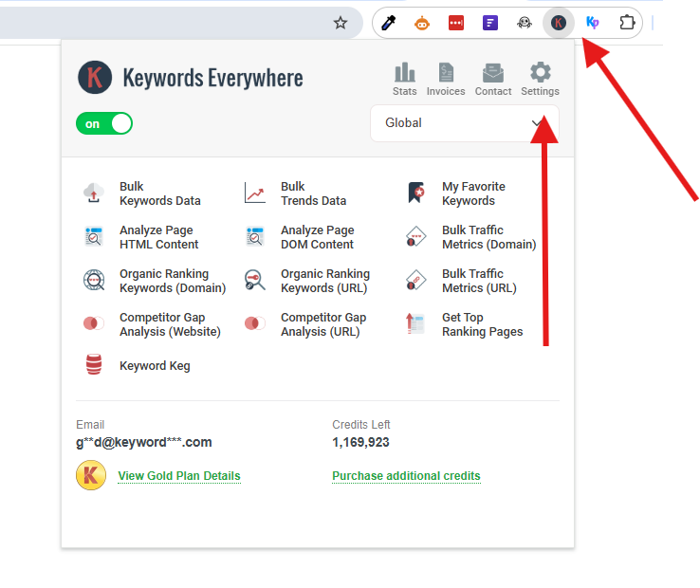Open My Favorite Keywords label

[x=473, y=193]
